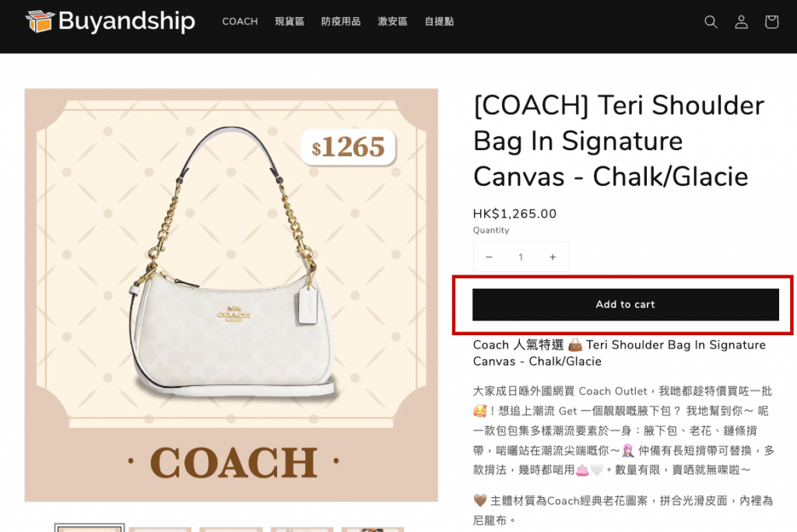This screenshot has width=797, height=532.
Task: Select the second product thumbnail below image
Action: click(160, 530)
